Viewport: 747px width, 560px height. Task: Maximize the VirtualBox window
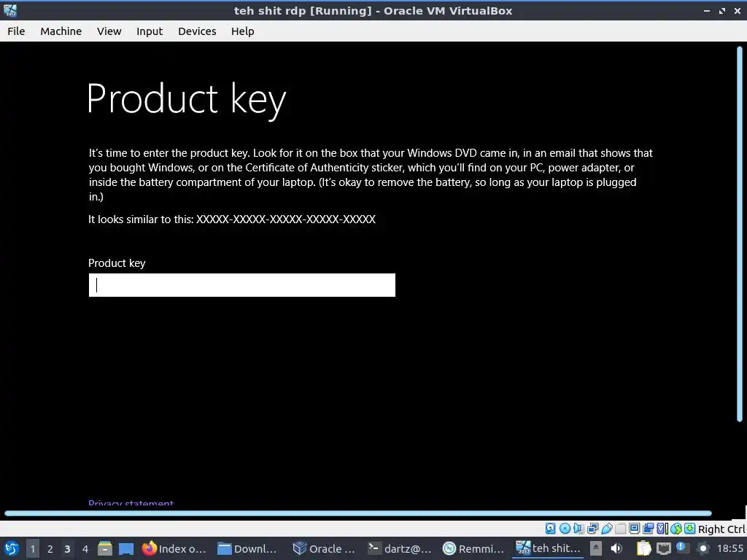[x=722, y=10]
